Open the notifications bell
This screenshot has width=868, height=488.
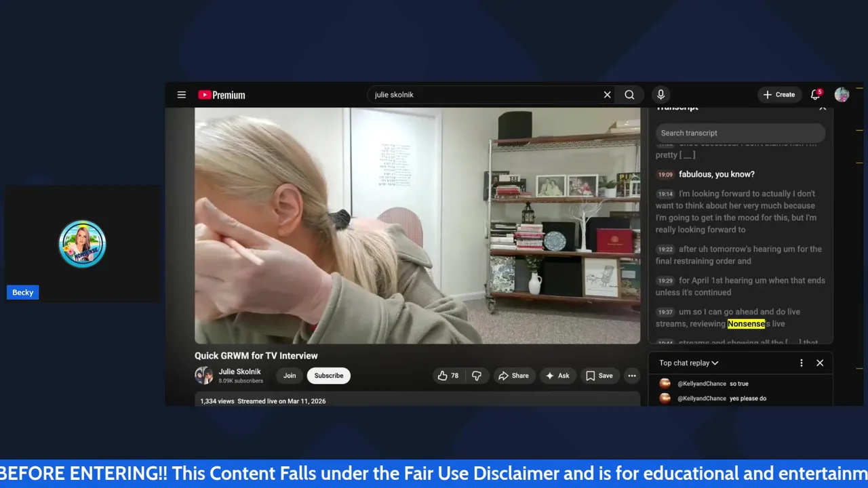(816, 95)
